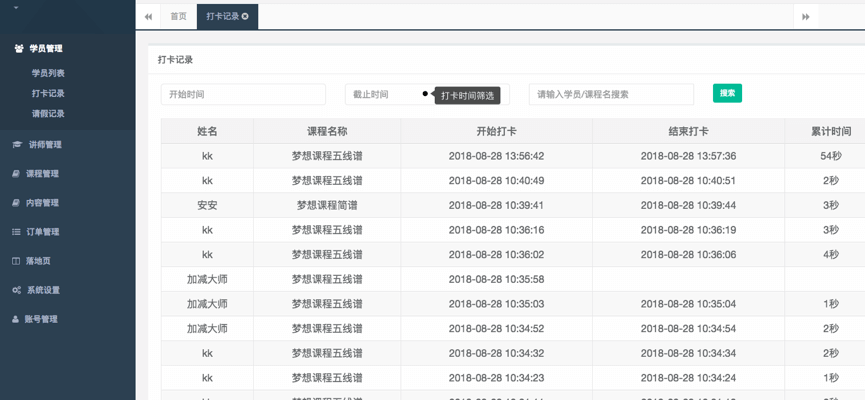
Task: Click the 订单管理 list icon
Action: (16, 232)
